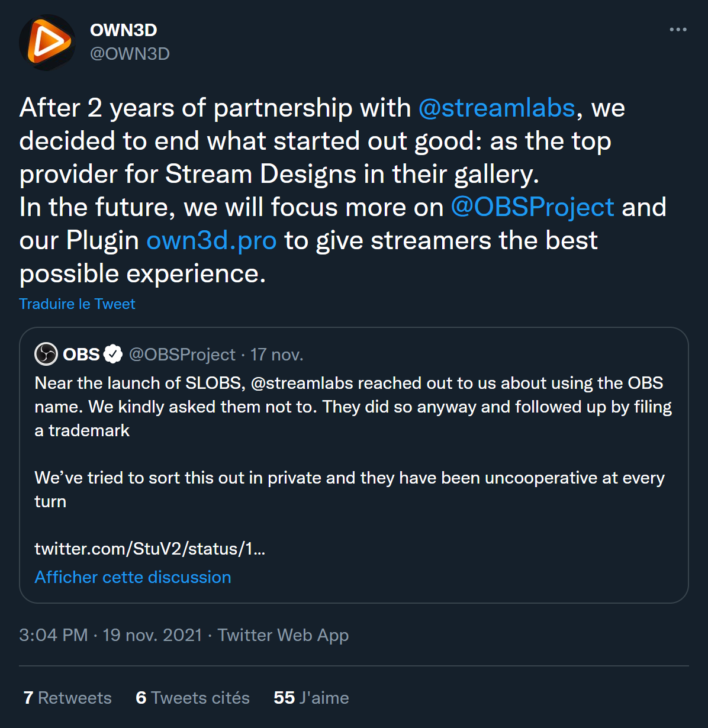View the 7 Retweets list
This screenshot has width=708, height=728.
[67, 698]
